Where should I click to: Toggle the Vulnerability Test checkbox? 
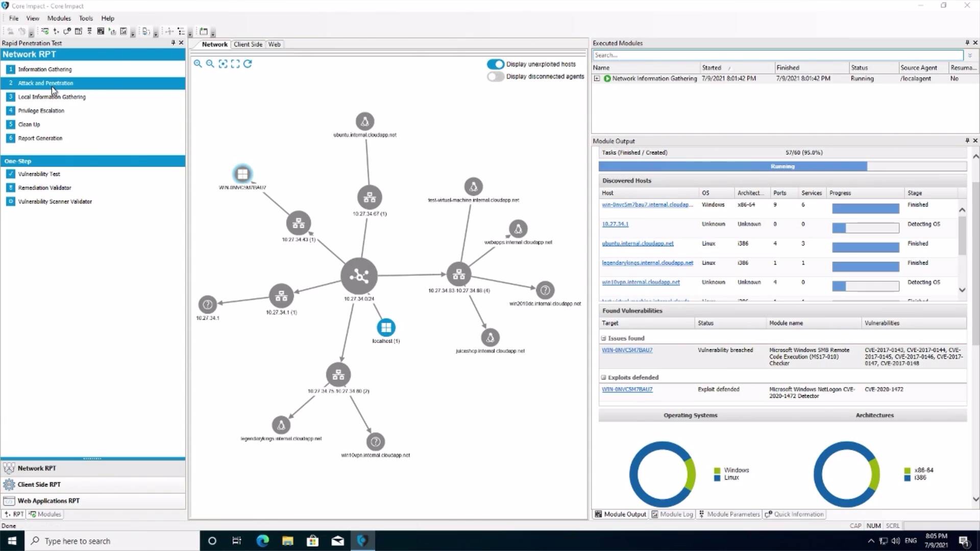click(x=11, y=174)
